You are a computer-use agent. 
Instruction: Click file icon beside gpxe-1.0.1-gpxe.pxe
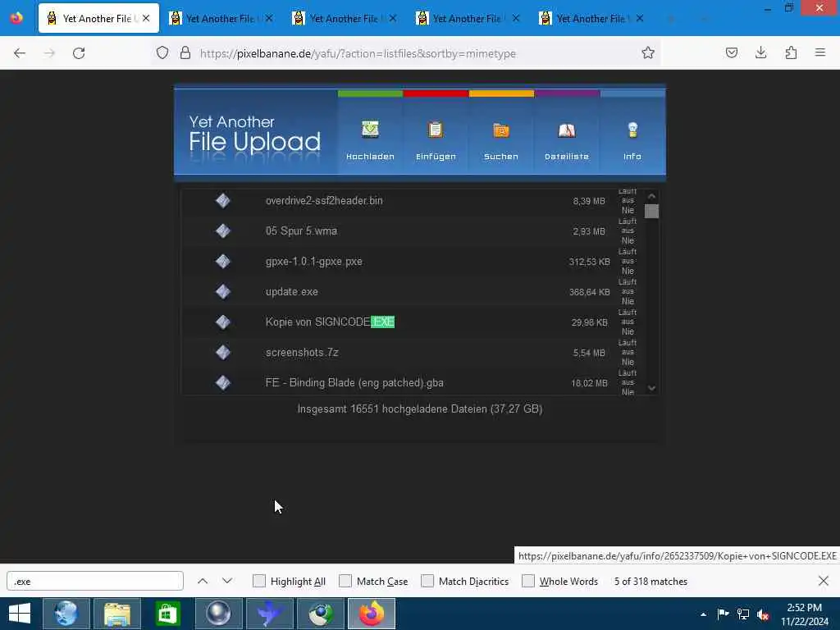(223, 262)
